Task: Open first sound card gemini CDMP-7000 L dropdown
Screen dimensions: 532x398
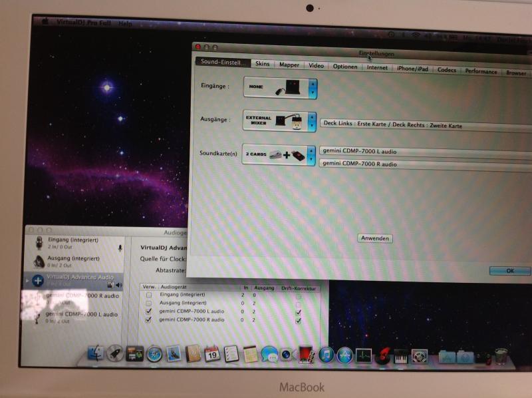Action: point(426,152)
